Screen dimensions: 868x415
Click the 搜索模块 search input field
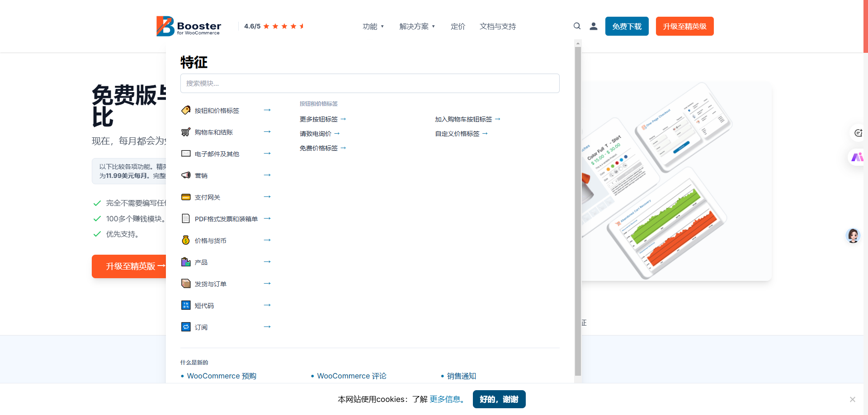tap(369, 84)
